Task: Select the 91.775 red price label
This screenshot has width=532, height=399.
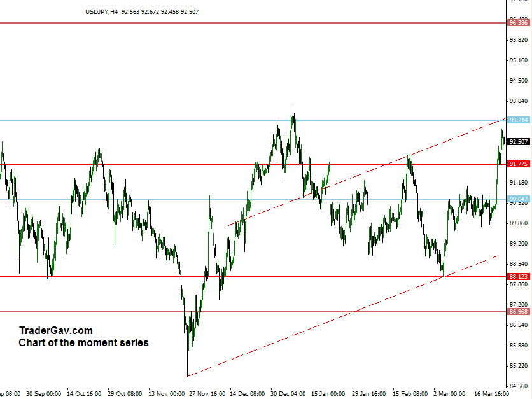Action: tap(519, 164)
